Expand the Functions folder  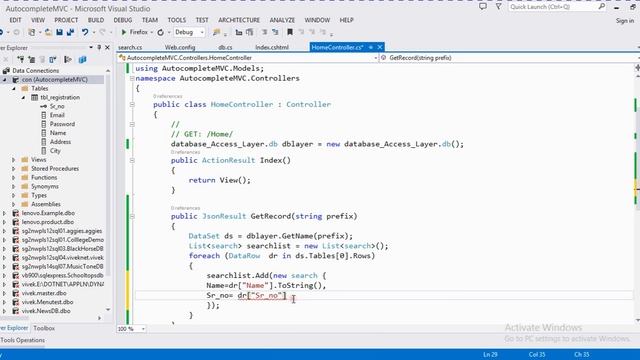coord(13,178)
